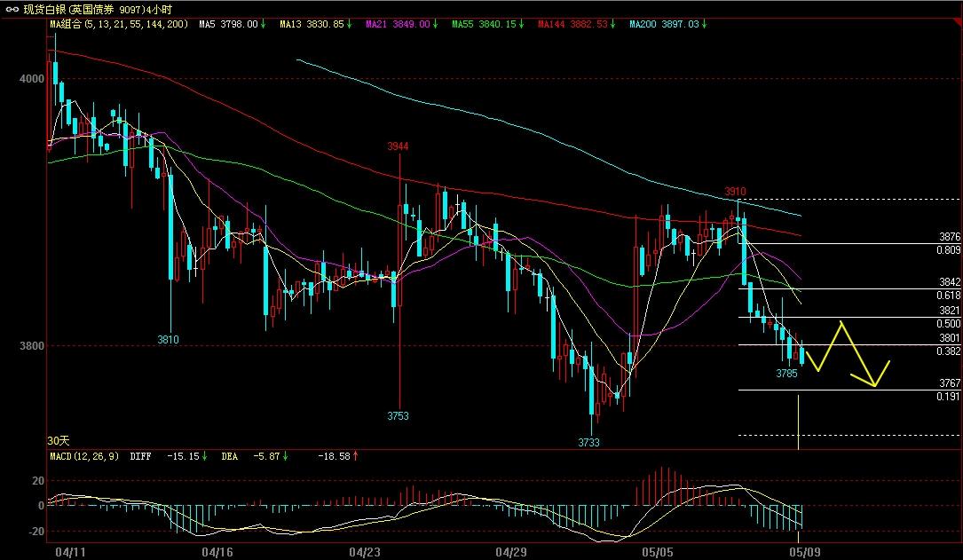Viewport: 963px width, 560px height.
Task: Select the MA55 3840.15 indicator label
Action: click(485, 25)
